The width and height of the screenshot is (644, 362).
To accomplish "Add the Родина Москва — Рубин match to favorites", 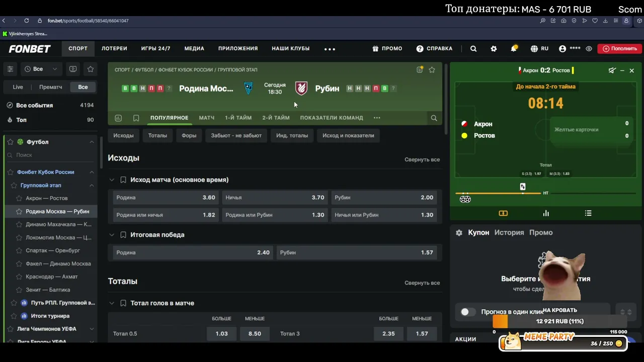I will (x=432, y=70).
